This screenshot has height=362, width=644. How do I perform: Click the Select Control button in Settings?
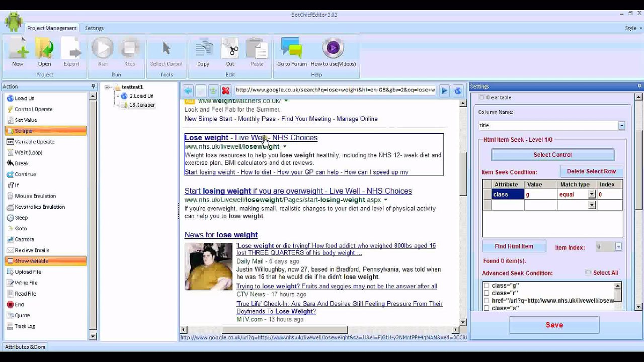tap(552, 155)
